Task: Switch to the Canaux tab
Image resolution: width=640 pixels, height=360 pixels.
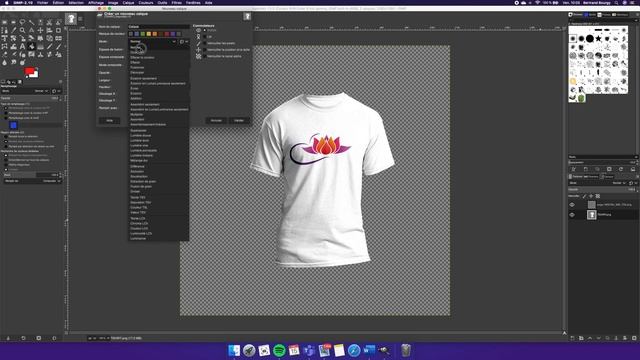Action: 591,177
